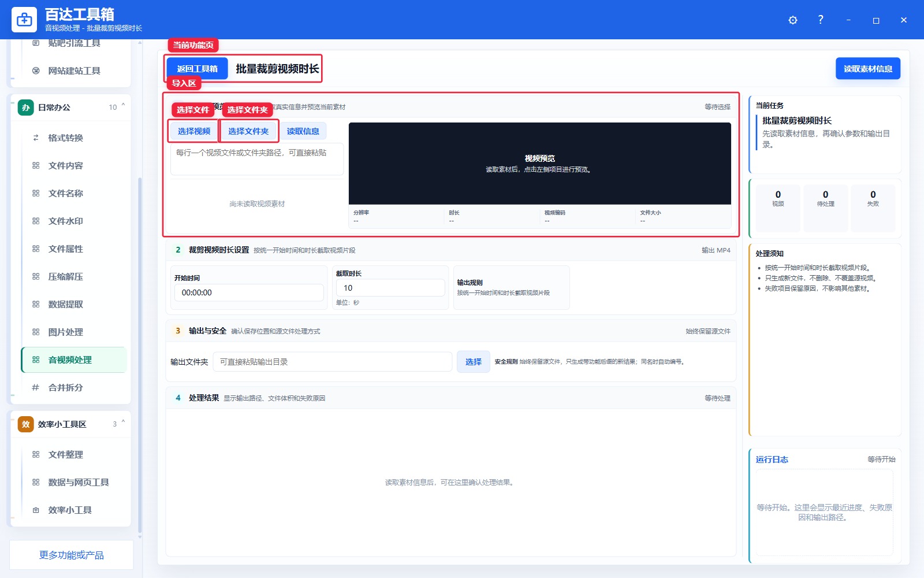Click the icon next to 文件整理
This screenshot has width=924, height=578.
point(36,454)
